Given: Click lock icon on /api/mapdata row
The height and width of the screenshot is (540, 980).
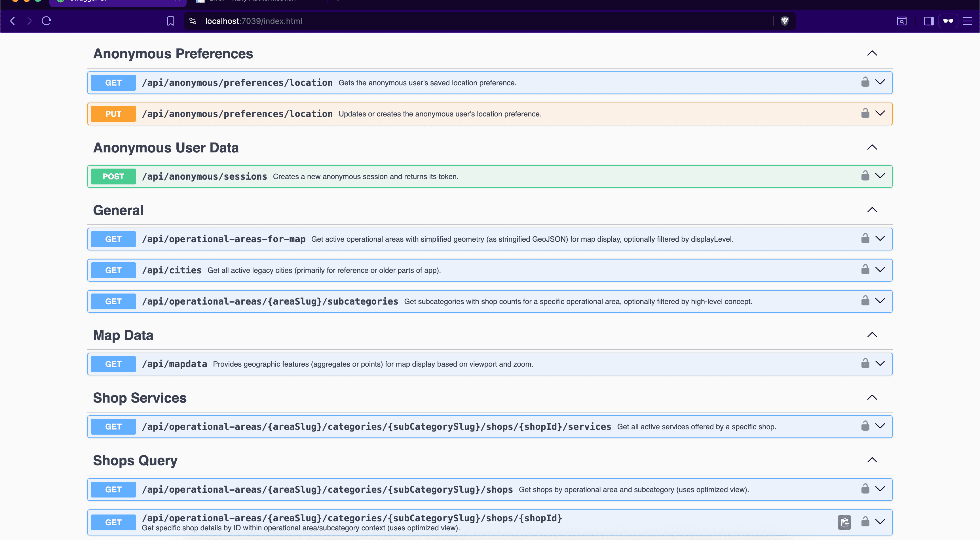Looking at the screenshot, I should (x=865, y=363).
